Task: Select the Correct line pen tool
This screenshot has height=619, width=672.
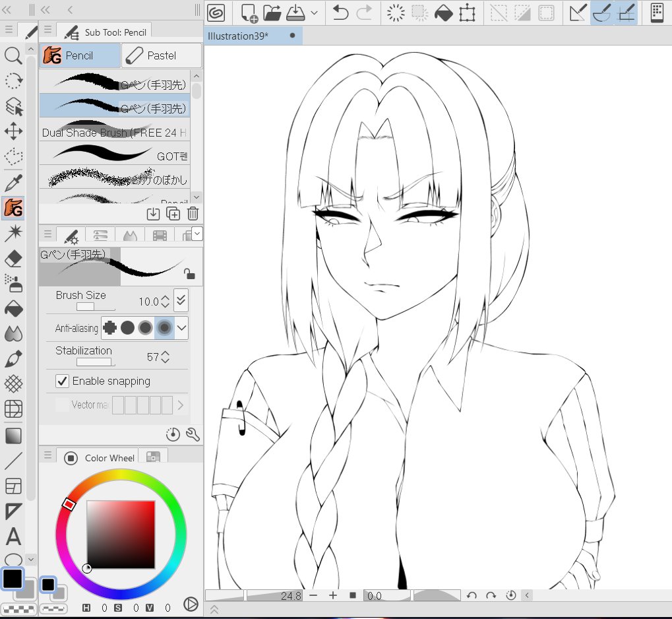Action: coord(13,358)
